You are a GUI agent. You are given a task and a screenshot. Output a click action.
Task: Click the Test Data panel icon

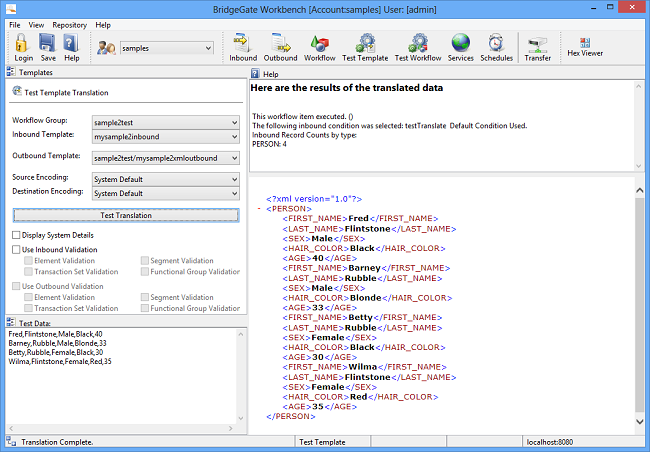pos(11,323)
